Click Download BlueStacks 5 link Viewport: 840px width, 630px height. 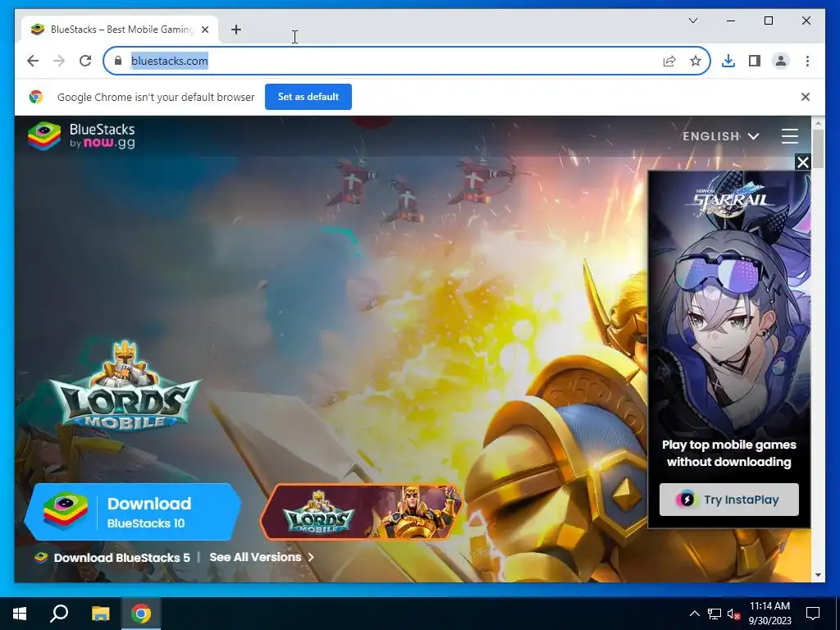(x=112, y=558)
